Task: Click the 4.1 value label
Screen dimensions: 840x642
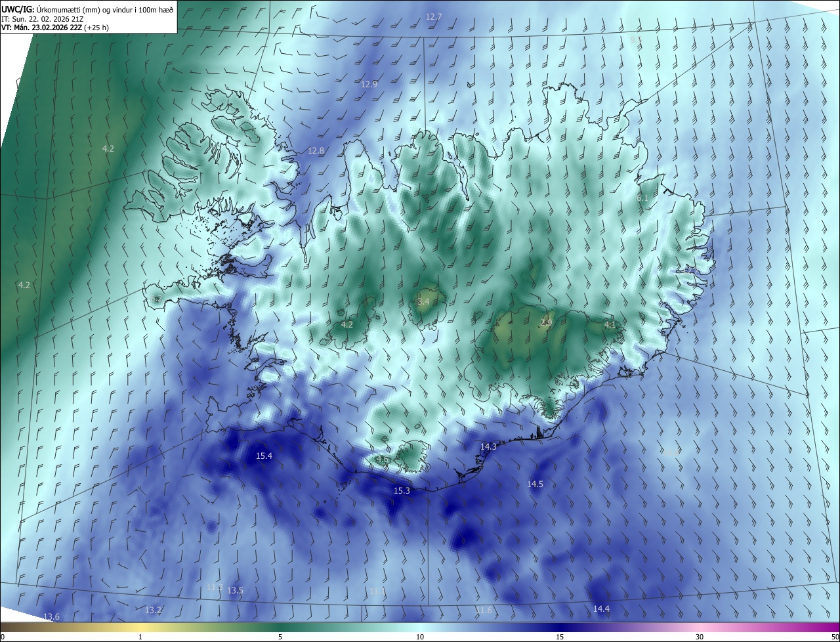Action: click(x=610, y=324)
